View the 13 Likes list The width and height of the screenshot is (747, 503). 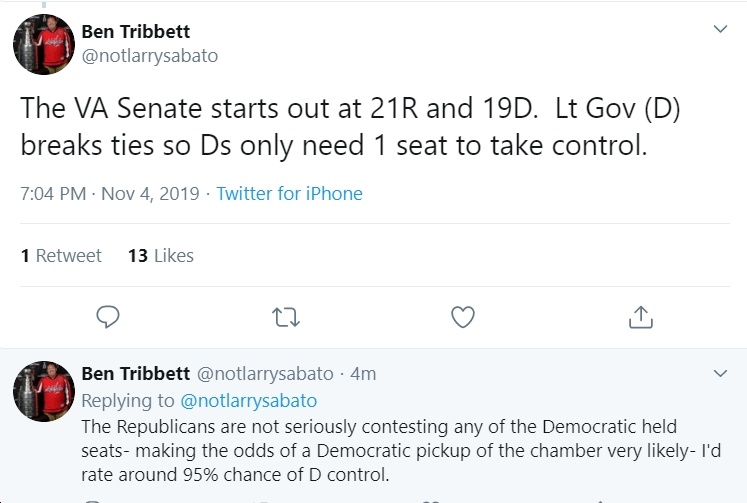pyautogui.click(x=161, y=256)
